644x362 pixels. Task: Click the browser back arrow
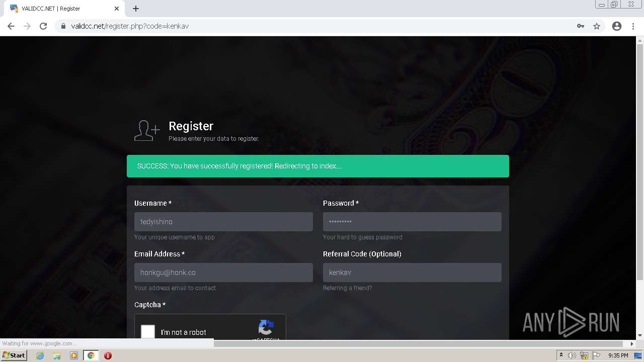11,26
